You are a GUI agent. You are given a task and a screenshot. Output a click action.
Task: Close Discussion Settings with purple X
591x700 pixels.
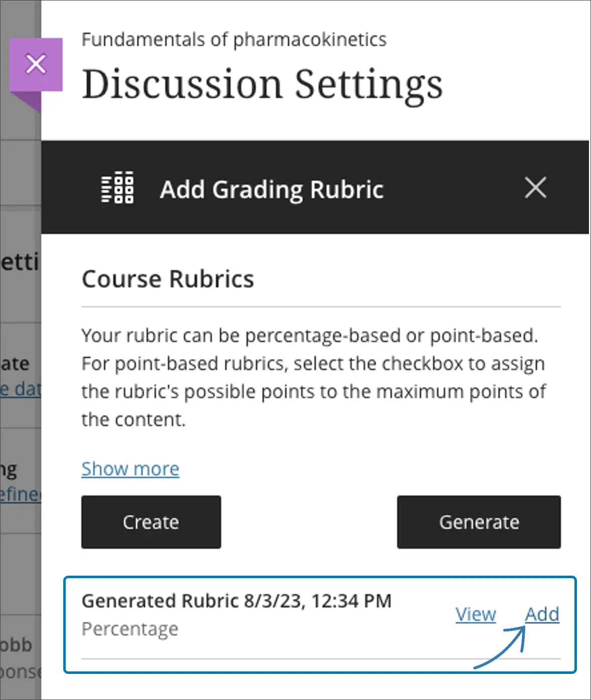coord(36,64)
